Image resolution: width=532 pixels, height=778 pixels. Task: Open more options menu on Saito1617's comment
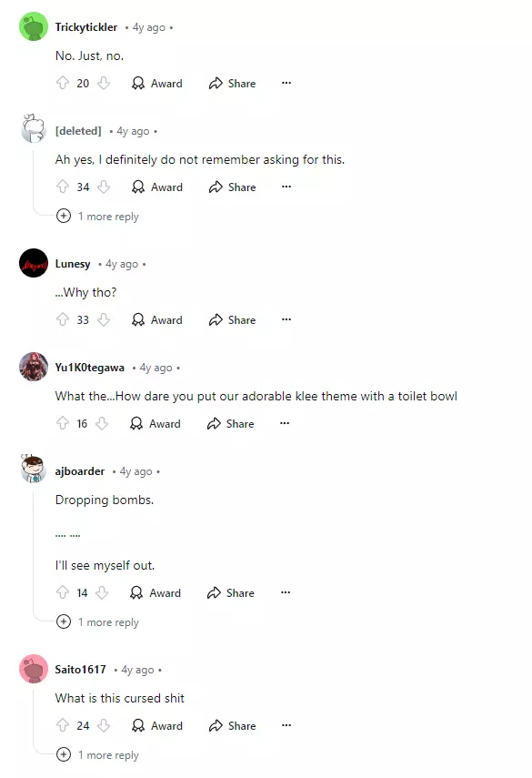click(x=286, y=725)
